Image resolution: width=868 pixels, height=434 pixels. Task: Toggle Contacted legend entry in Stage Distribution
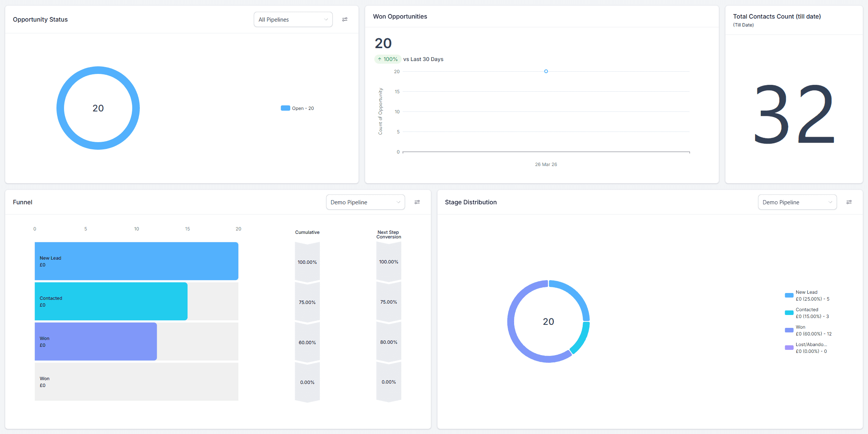[807, 313]
